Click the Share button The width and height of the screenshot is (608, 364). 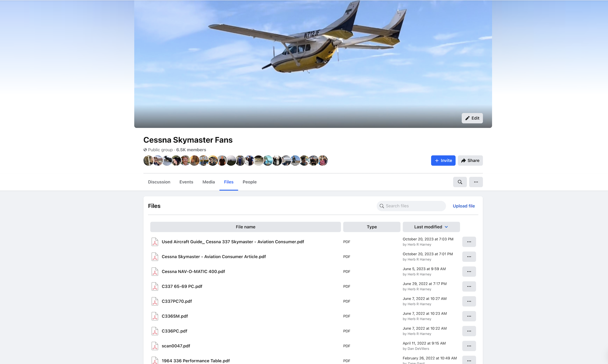pyautogui.click(x=470, y=160)
